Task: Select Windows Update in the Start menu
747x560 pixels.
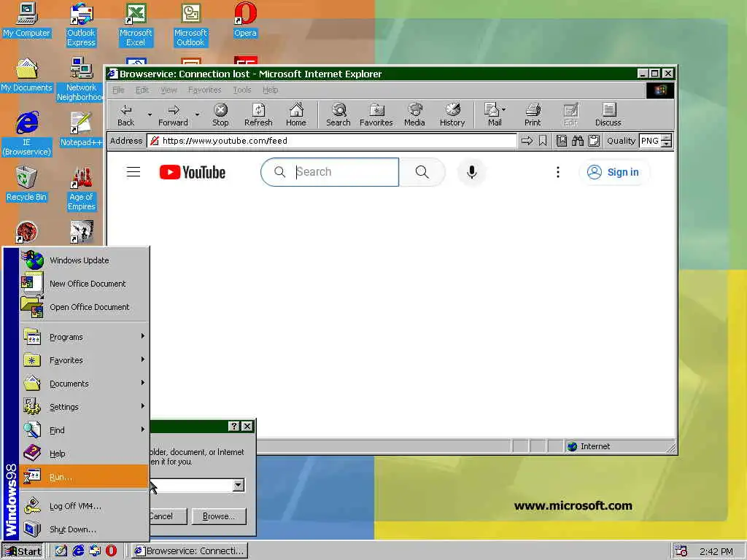Action: (x=84, y=260)
